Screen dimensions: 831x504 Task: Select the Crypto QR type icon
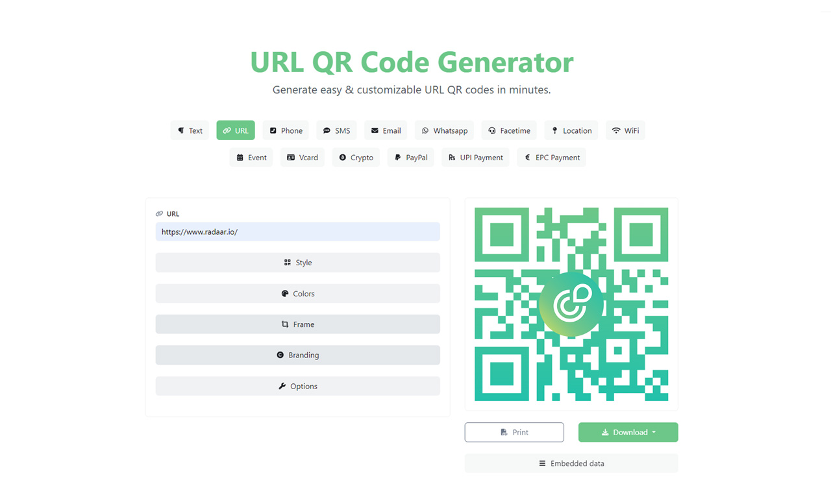tap(342, 157)
